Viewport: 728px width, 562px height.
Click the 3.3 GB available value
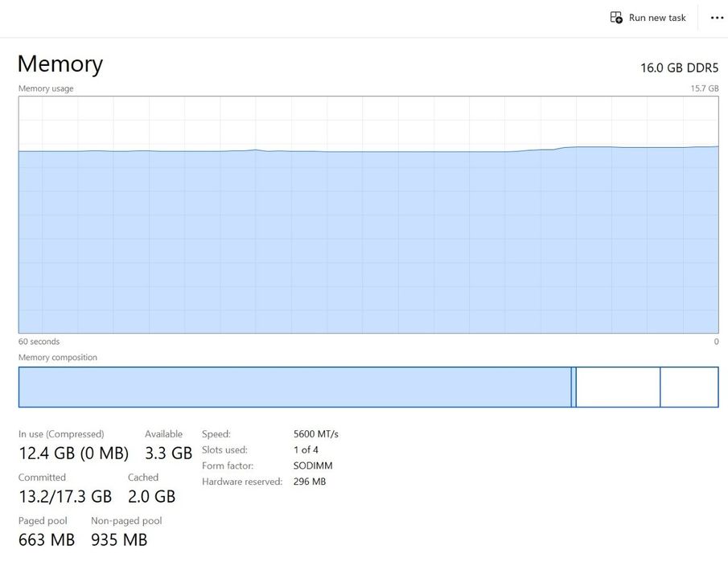tap(169, 453)
